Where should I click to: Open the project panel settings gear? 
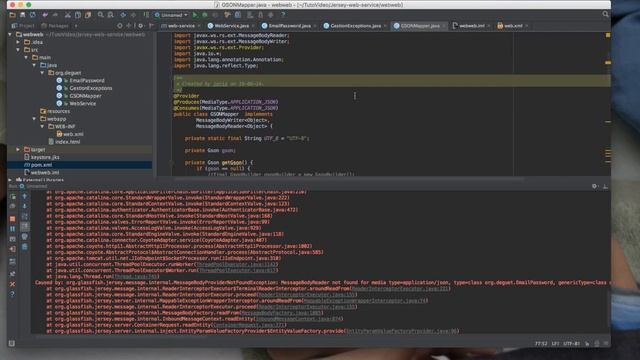click(140, 26)
